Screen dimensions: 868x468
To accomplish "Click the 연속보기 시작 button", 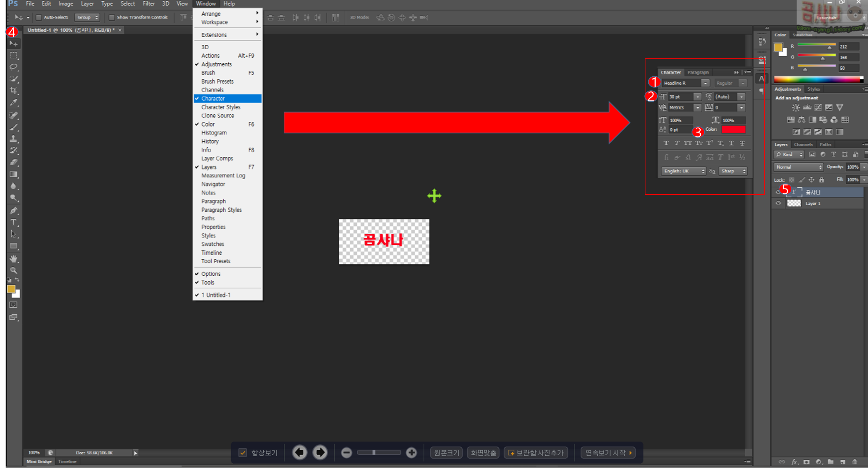I will [608, 453].
